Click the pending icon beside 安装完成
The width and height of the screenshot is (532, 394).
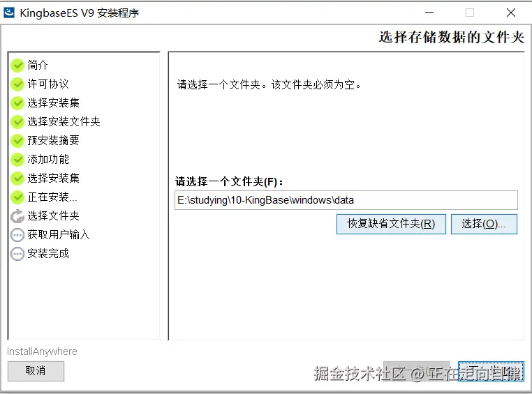point(17,254)
